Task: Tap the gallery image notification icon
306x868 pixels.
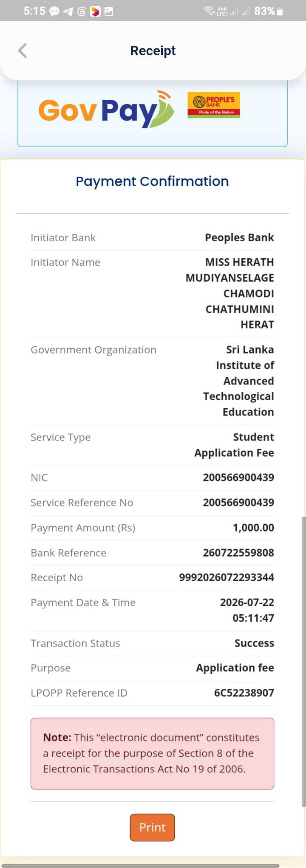Action: (x=109, y=11)
